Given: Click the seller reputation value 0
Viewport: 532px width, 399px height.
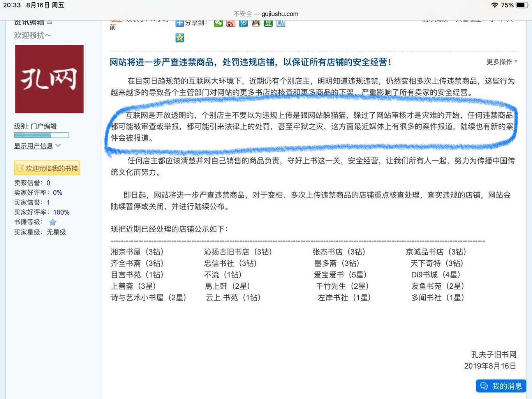Looking at the screenshot, I should click(x=48, y=183).
